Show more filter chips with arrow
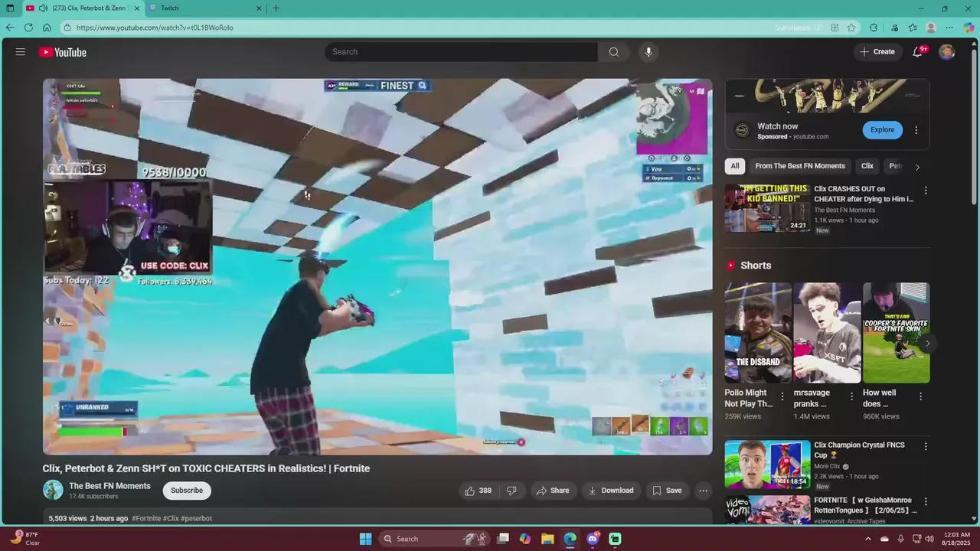This screenshot has height=551, width=980. [917, 167]
